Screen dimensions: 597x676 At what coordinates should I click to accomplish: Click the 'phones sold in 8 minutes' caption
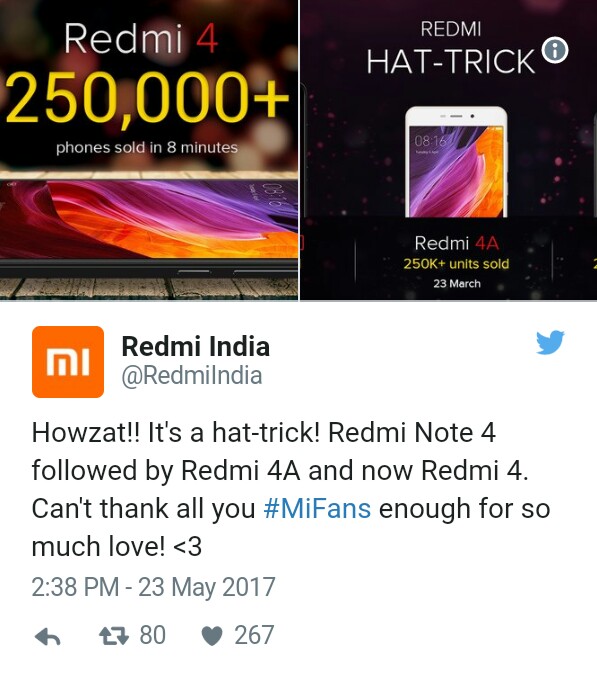[x=147, y=147]
